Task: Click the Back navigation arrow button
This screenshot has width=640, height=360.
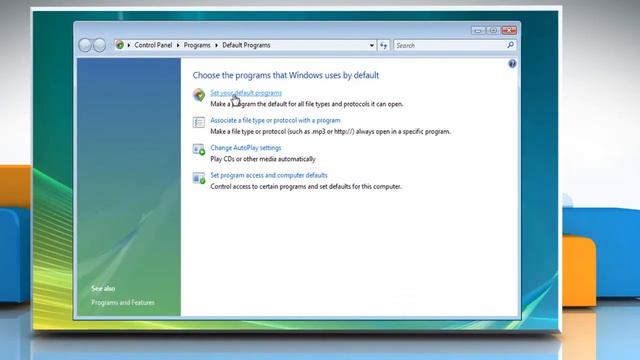Action: pyautogui.click(x=85, y=45)
